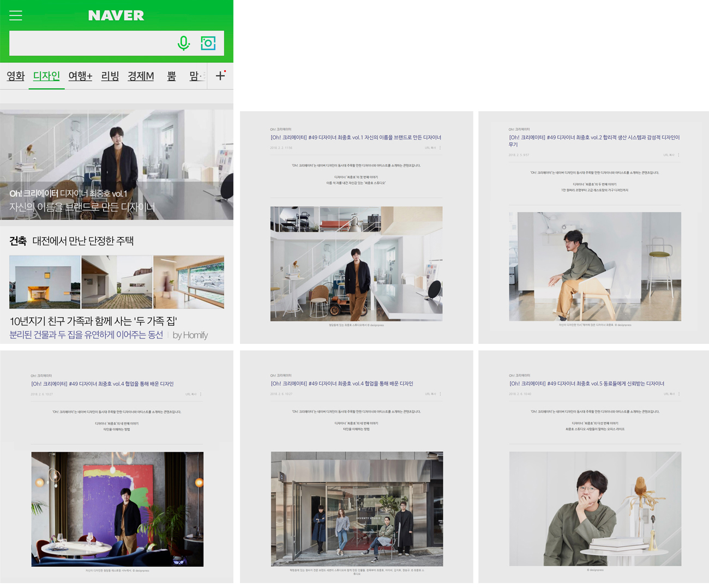Viewport: 709px width, 588px height.
Task: Click the text 디자이너 '최중호'의 두 번째 이야기
Action: 594,184
